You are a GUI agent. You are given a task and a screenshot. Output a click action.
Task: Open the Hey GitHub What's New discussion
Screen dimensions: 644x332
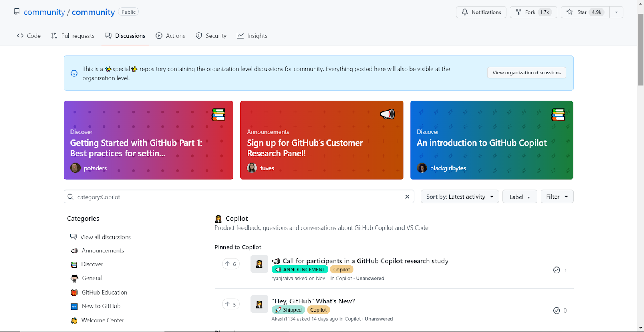pos(313,301)
